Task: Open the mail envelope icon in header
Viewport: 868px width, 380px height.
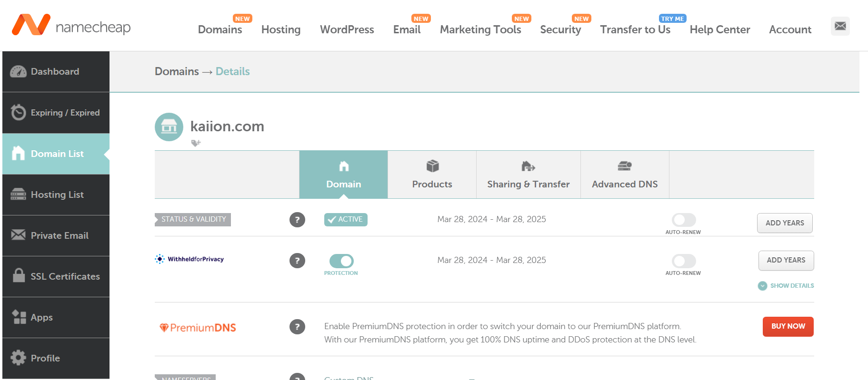Action: coord(840,26)
